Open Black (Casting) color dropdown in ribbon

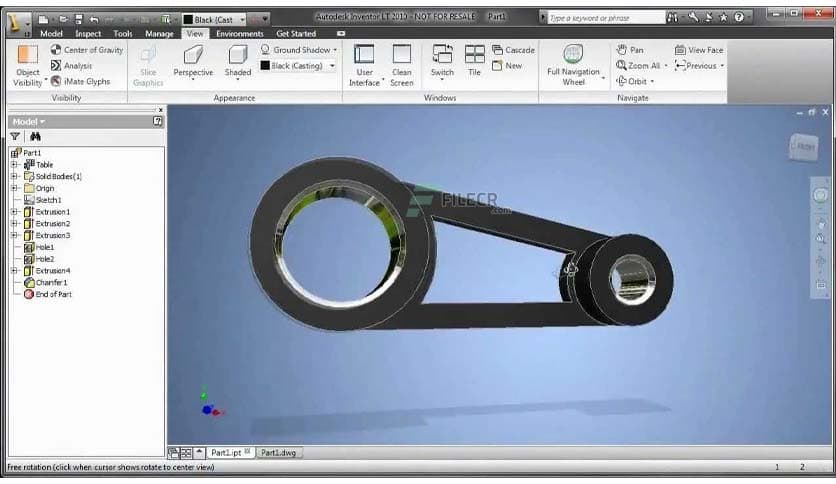tap(332, 66)
